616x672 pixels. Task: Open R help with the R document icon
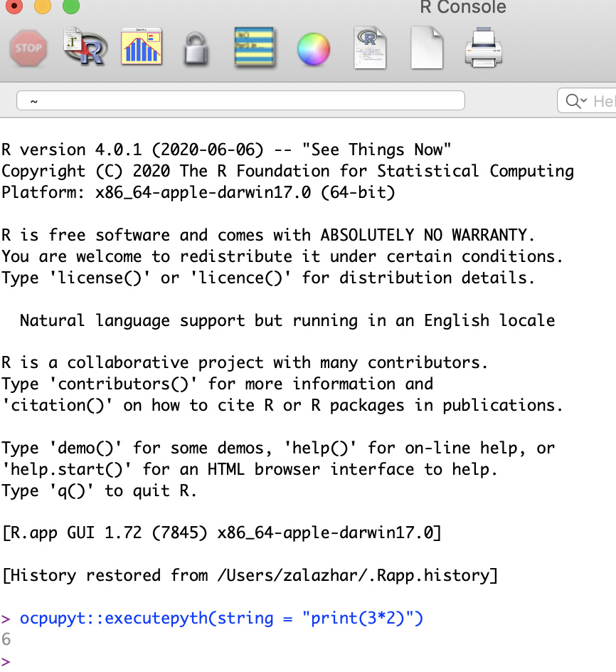click(x=370, y=47)
